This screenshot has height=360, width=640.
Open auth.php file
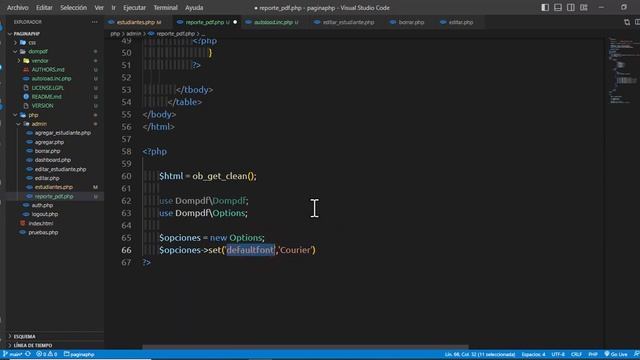coord(42,205)
